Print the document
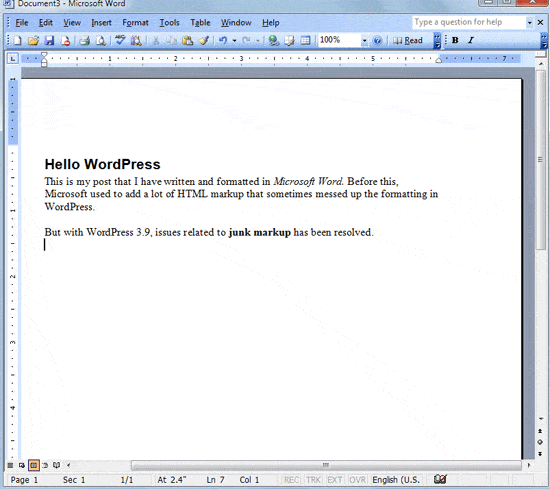 tap(85, 41)
